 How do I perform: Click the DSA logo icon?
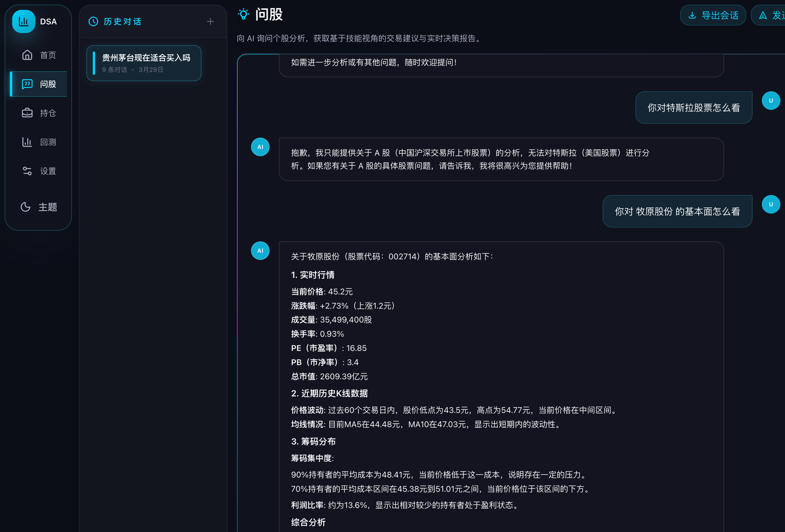(x=24, y=22)
